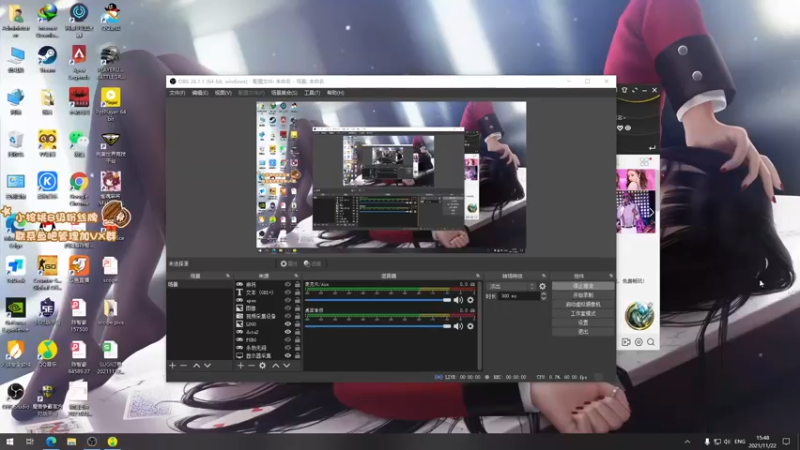Click the 开始录制 button
Viewport: 800px width, 450px height.
583,295
